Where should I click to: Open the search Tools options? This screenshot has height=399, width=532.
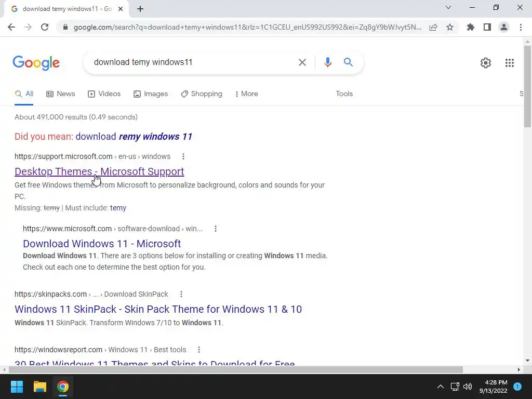point(344,94)
